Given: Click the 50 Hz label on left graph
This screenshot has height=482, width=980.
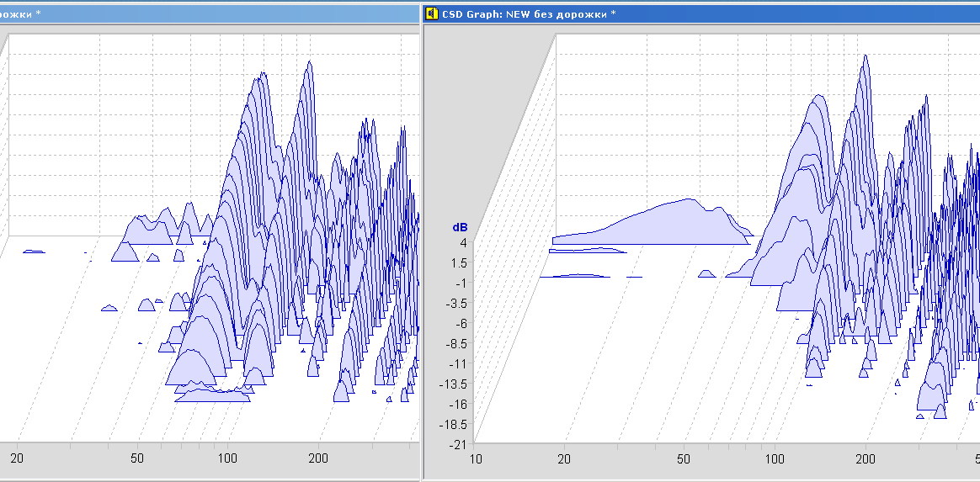Looking at the screenshot, I should (x=137, y=458).
